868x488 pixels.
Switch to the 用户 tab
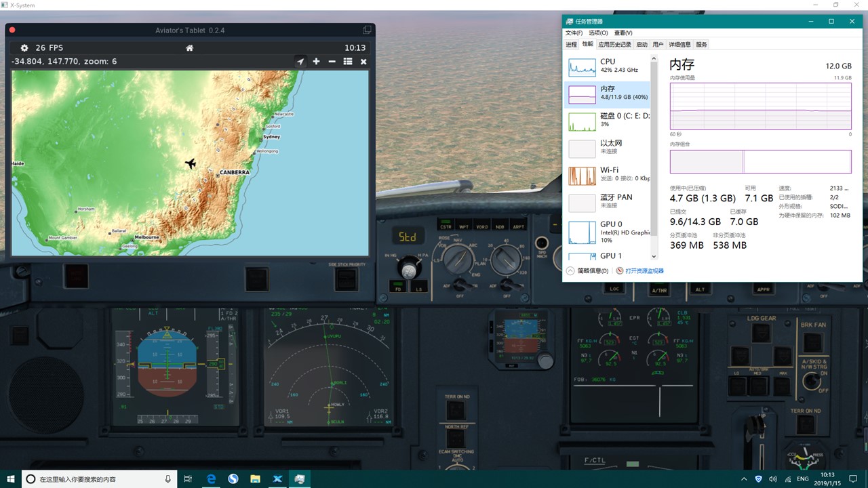pos(658,44)
